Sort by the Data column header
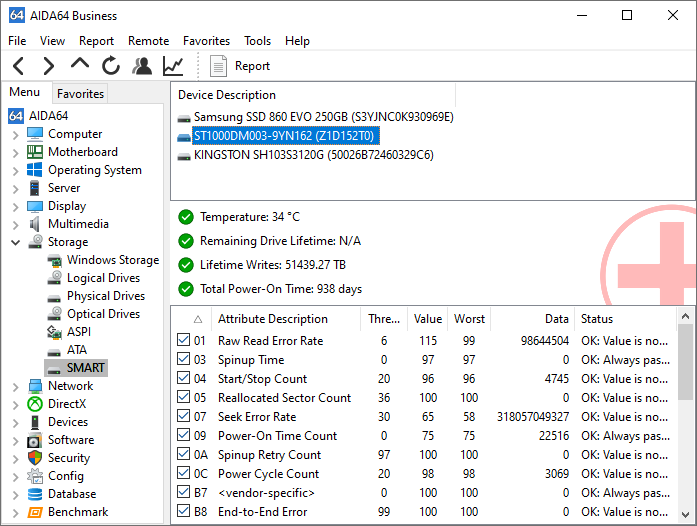This screenshot has width=697, height=526. [x=533, y=319]
